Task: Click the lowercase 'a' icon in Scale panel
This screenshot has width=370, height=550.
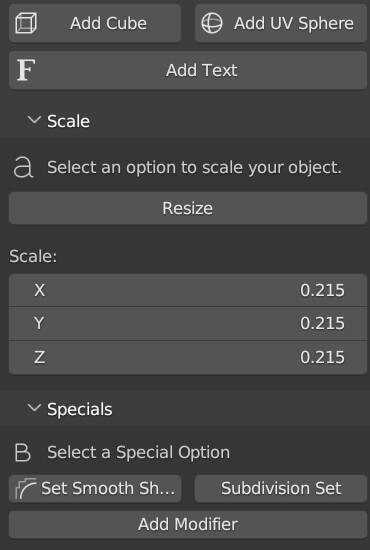Action: (x=23, y=167)
